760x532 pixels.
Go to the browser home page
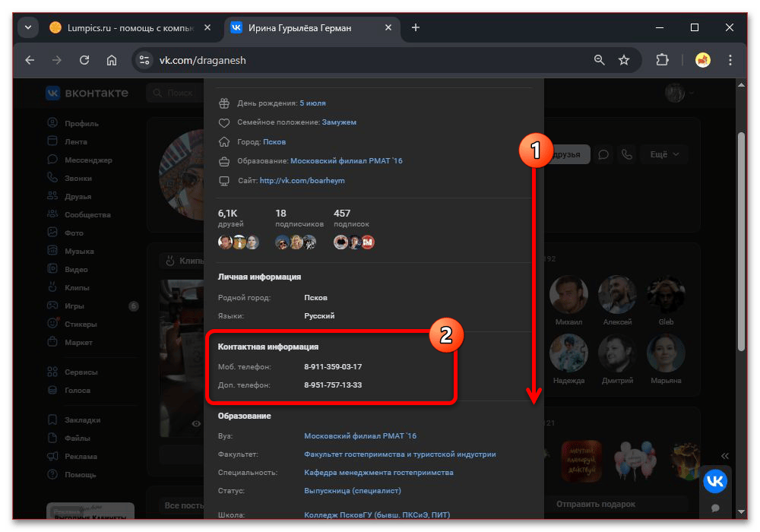(x=112, y=60)
